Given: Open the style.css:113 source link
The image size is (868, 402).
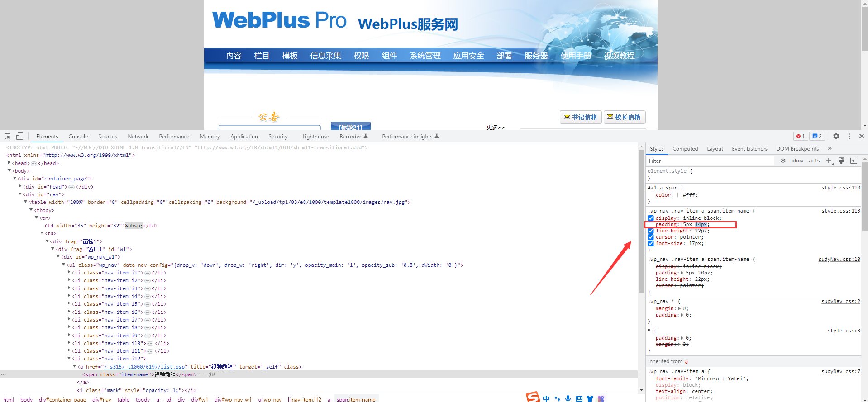Looking at the screenshot, I should [840, 211].
